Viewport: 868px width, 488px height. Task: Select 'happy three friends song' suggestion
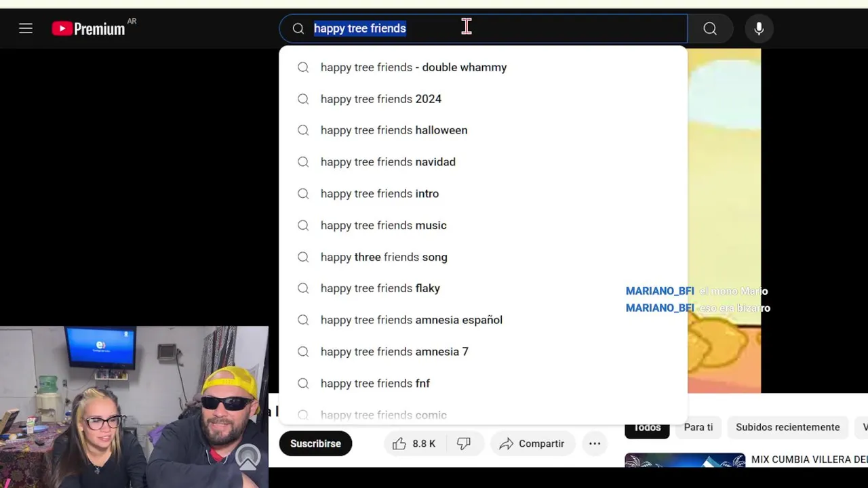tap(483, 257)
